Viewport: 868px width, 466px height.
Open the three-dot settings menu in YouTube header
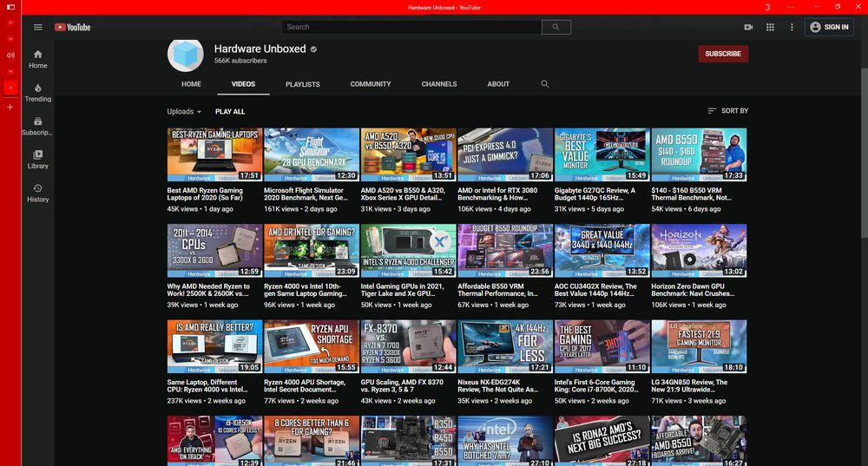point(792,27)
